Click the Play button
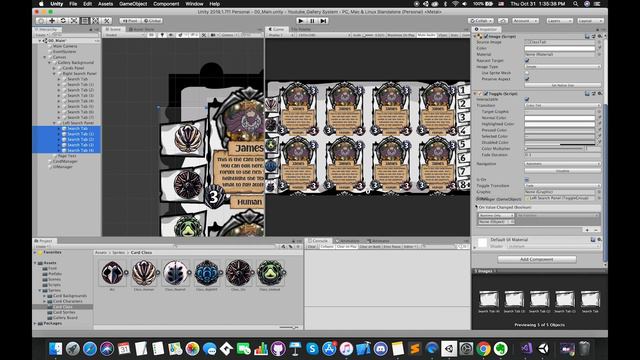 [x=301, y=20]
